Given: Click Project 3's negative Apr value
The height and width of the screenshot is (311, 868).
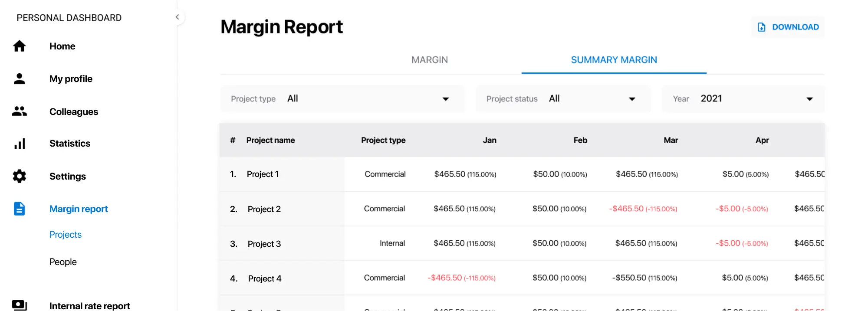Looking at the screenshot, I should [742, 243].
